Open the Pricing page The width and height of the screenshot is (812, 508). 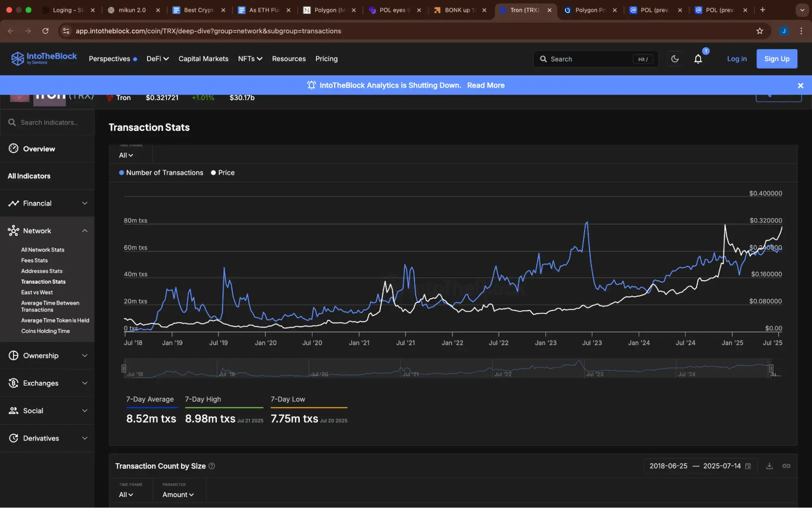(x=327, y=59)
